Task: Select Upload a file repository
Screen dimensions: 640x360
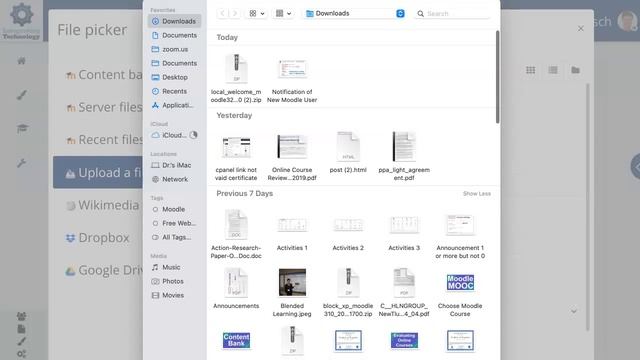Action: [98, 172]
